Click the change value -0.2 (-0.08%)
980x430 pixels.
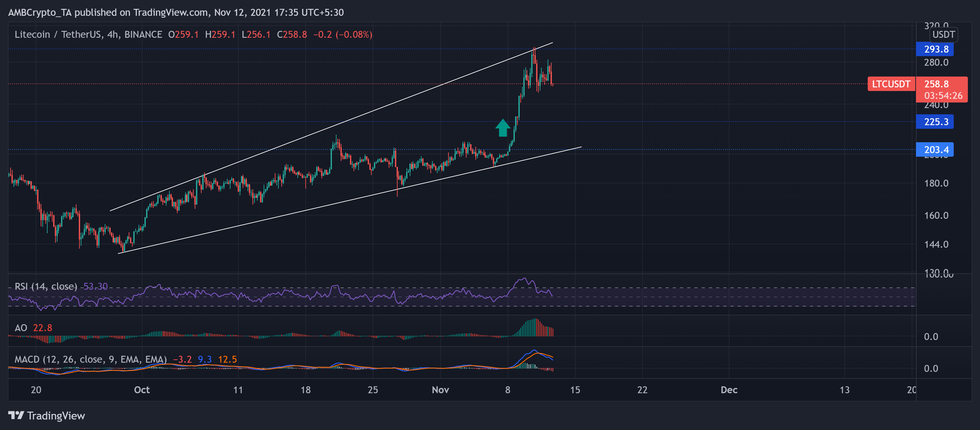coord(342,34)
